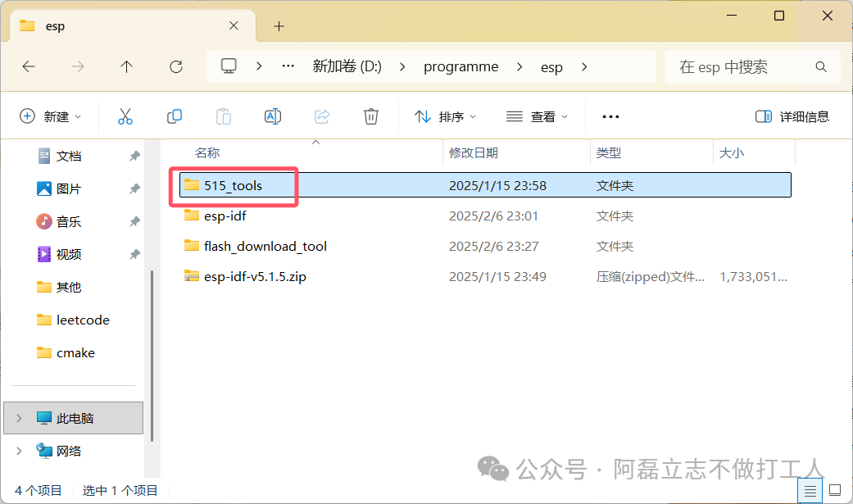Expand chevron after programme in address bar
853x504 pixels.
pyautogui.click(x=520, y=67)
